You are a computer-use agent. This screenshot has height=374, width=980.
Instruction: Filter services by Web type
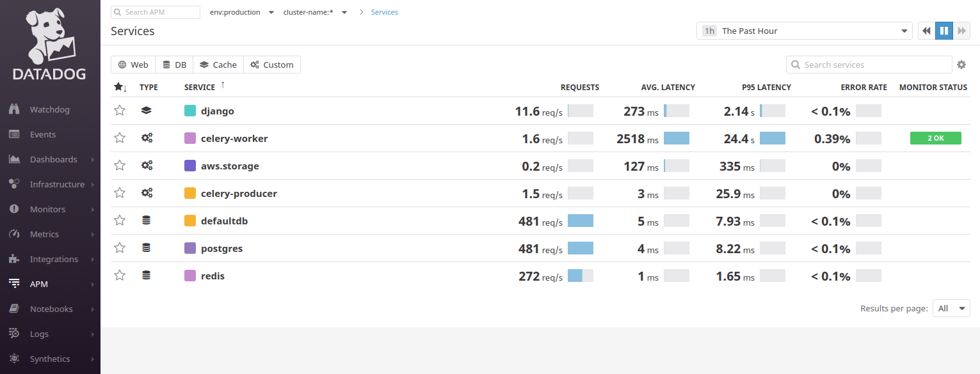pyautogui.click(x=133, y=65)
